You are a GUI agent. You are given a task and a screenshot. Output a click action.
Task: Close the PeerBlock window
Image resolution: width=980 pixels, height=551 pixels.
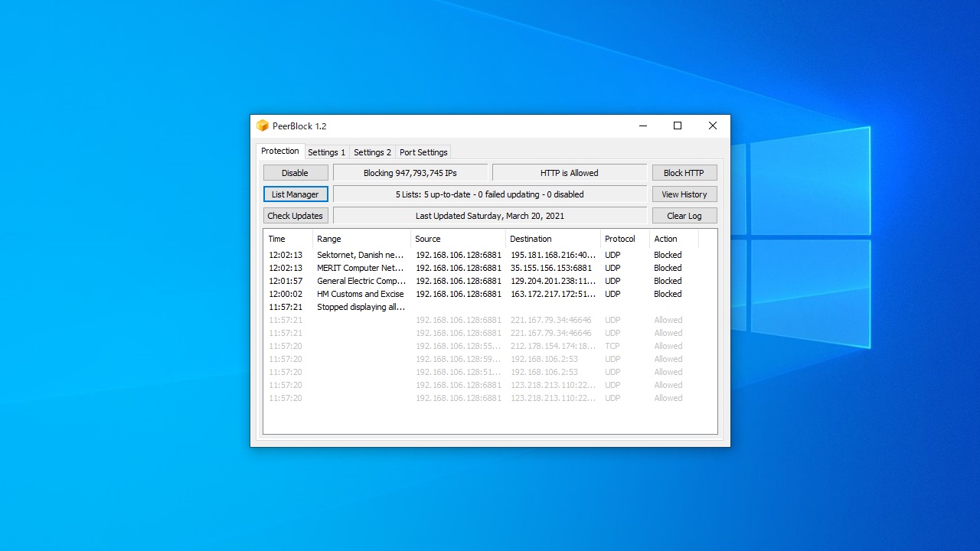(713, 126)
